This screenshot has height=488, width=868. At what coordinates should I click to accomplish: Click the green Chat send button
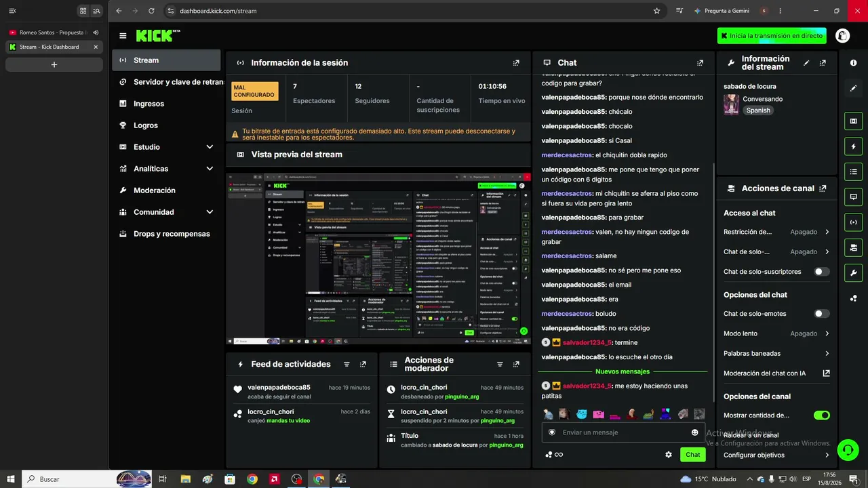click(x=692, y=455)
